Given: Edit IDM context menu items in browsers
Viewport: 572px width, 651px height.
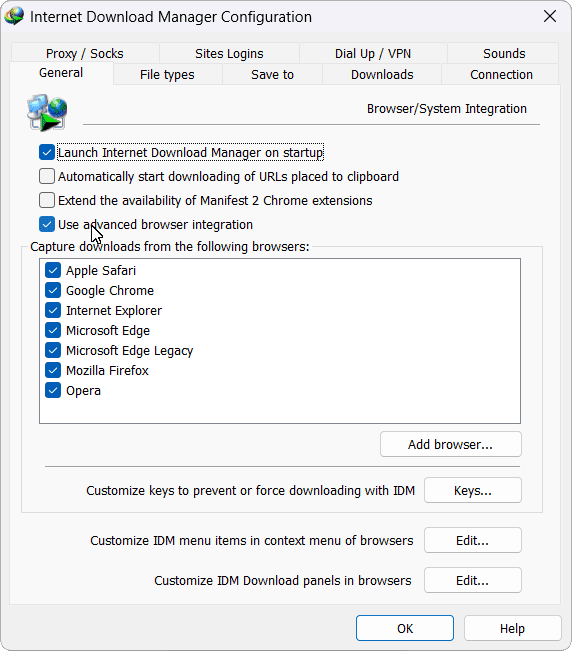Looking at the screenshot, I should (x=473, y=540).
